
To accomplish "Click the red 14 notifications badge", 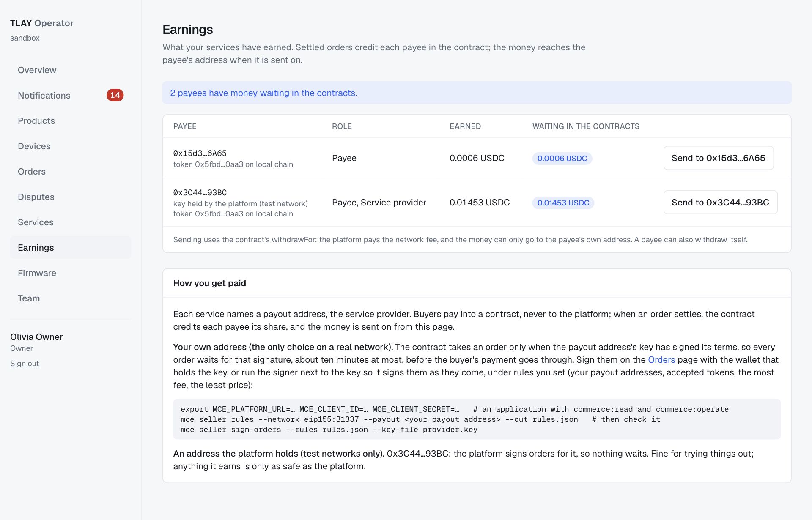I will 115,95.
